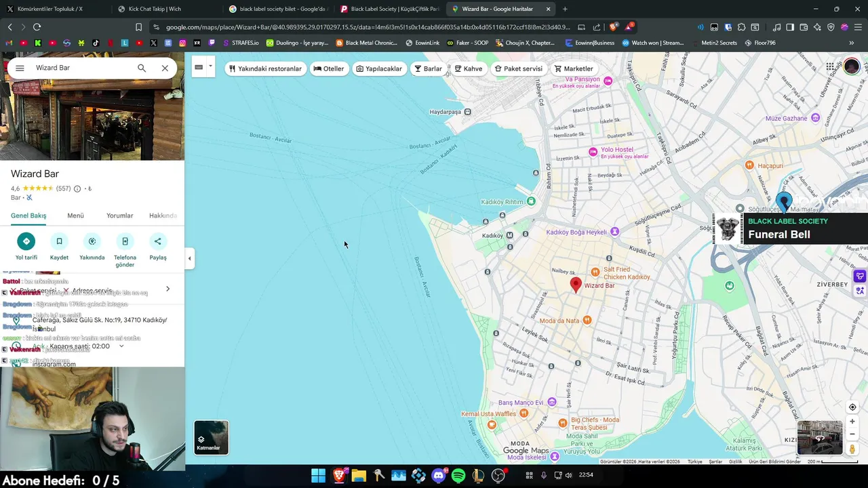
Task: Open File Explorer from the taskbar
Action: click(x=359, y=476)
